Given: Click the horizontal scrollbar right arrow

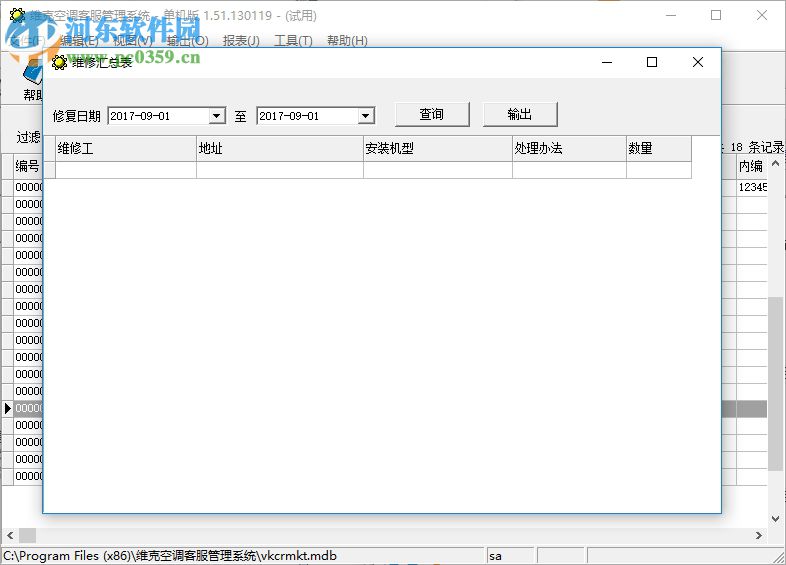Looking at the screenshot, I should point(759,535).
